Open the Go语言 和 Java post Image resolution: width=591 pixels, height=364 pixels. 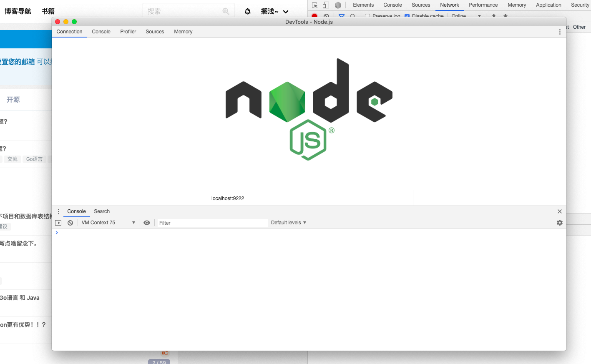(x=20, y=298)
